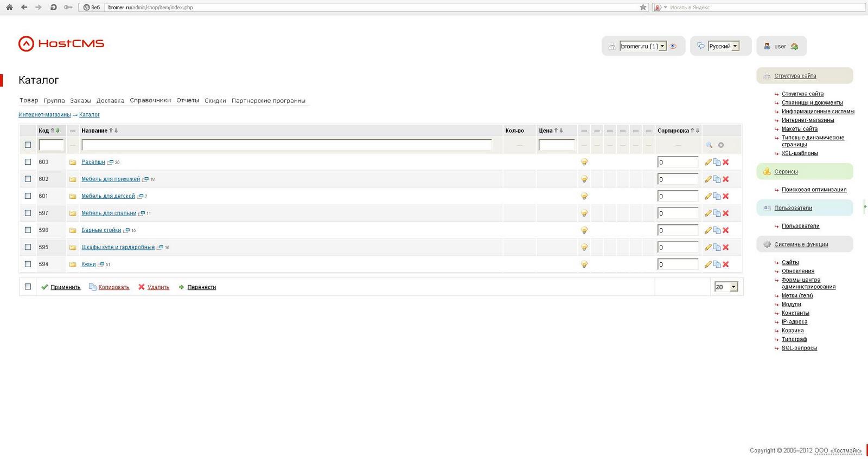
Task: Expand the Структура сайта sidebar section header
Action: (805, 76)
